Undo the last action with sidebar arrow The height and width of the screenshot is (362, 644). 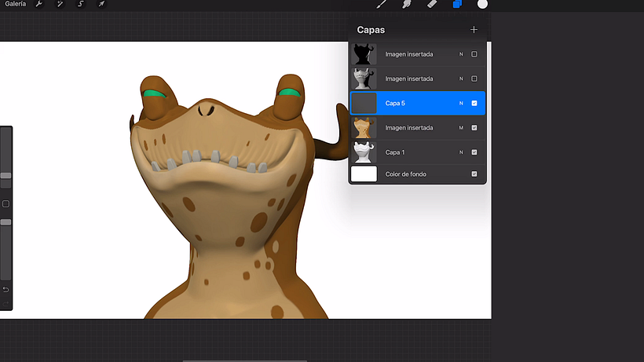[5, 290]
